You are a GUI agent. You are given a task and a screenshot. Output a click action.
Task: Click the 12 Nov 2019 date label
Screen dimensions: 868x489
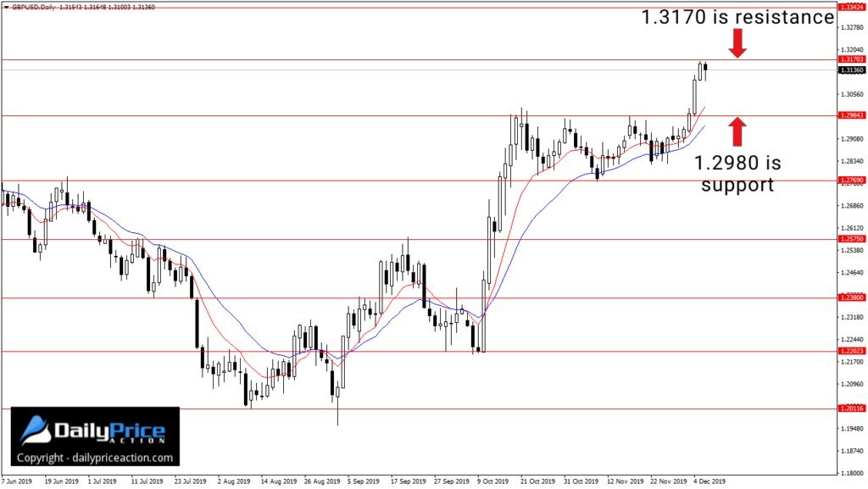tap(625, 481)
